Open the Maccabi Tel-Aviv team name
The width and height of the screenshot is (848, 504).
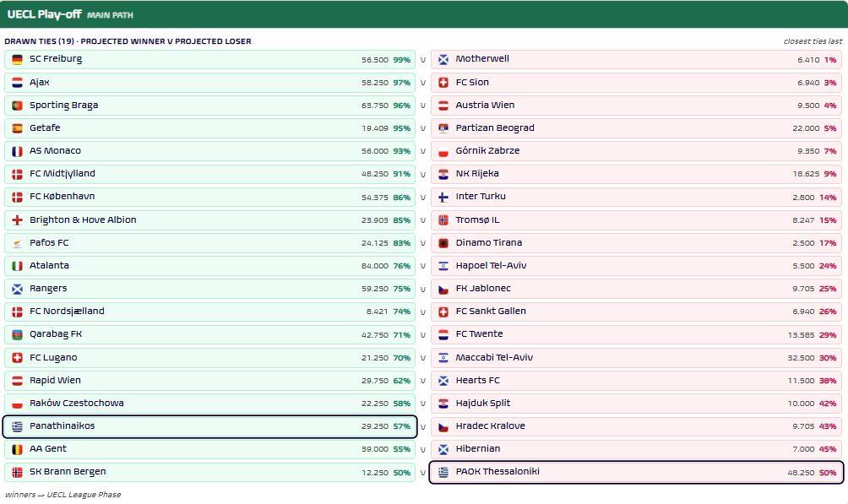pyautogui.click(x=494, y=357)
